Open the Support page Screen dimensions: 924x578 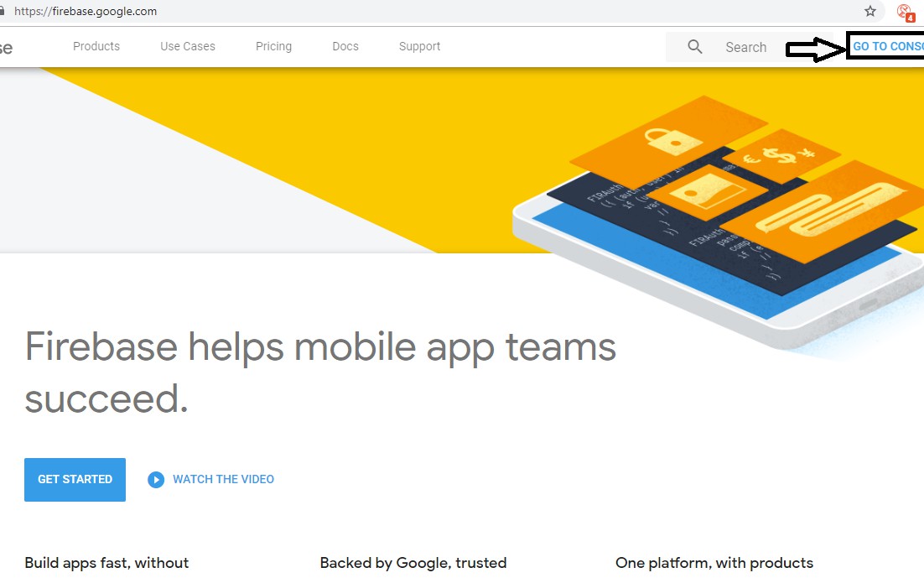pos(419,46)
